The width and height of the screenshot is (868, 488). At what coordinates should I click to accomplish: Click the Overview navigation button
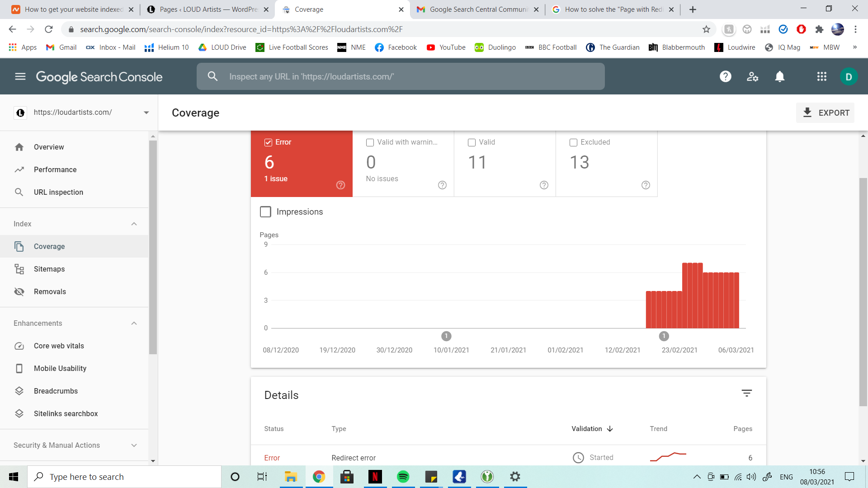click(x=49, y=146)
